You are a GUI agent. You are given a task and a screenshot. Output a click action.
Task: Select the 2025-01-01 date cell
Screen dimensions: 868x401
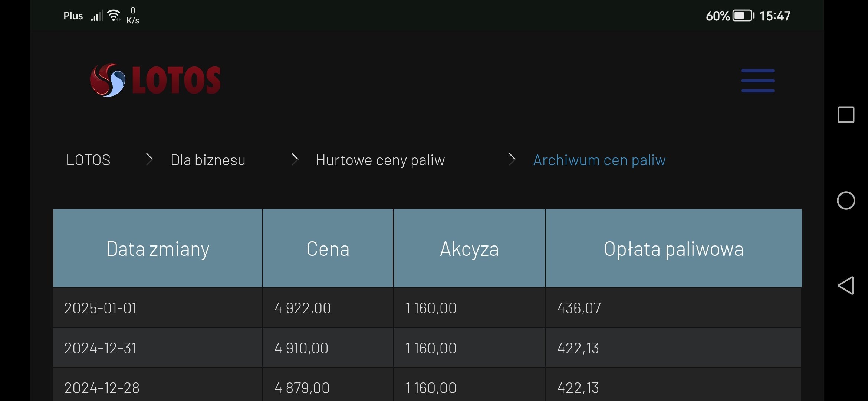[x=101, y=308]
